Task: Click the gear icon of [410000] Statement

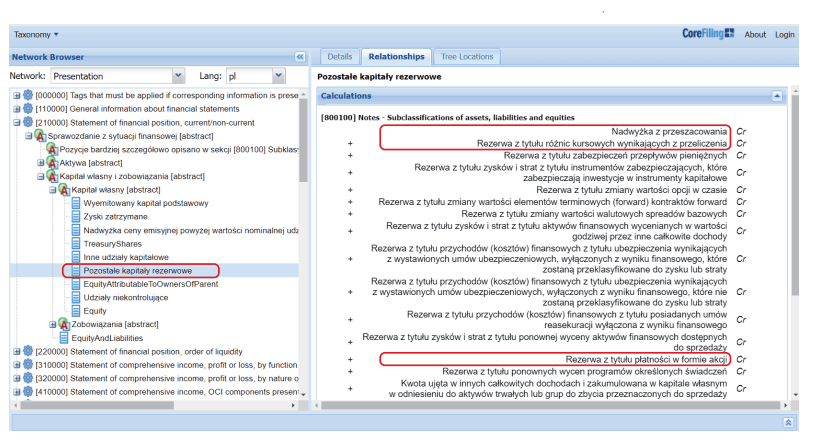Action: pos(28,392)
